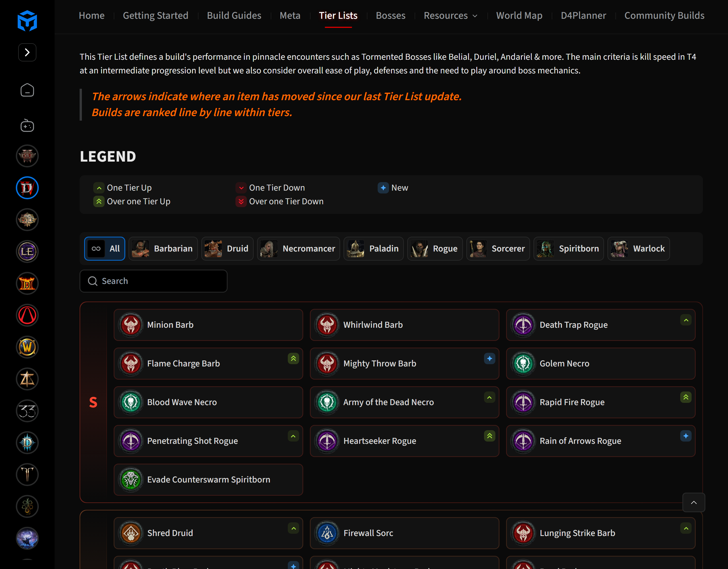
Task: Filter the tier list by Barbarian
Action: (163, 249)
